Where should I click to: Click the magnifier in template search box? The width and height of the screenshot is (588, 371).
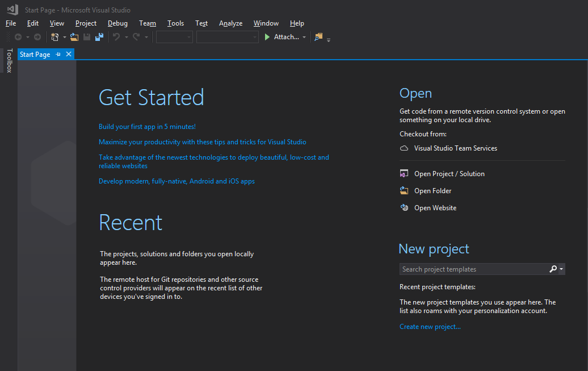(553, 269)
